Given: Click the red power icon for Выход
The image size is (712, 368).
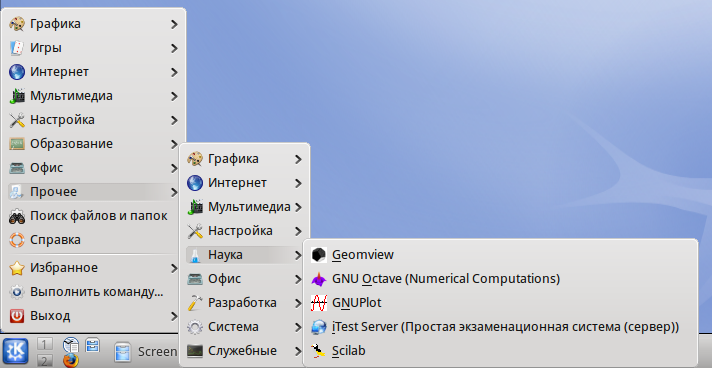Looking at the screenshot, I should 17,316.
